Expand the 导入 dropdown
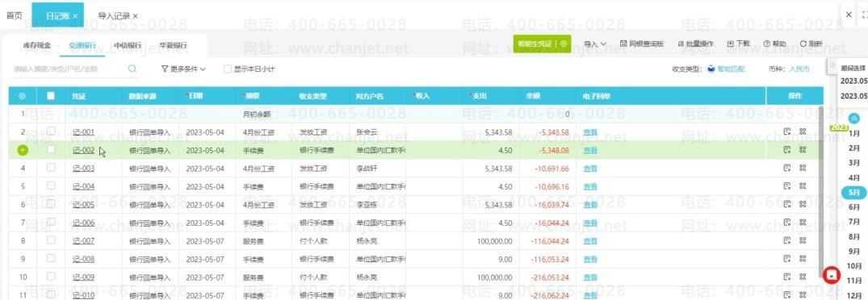This screenshot has height=300, width=868. 595,44
